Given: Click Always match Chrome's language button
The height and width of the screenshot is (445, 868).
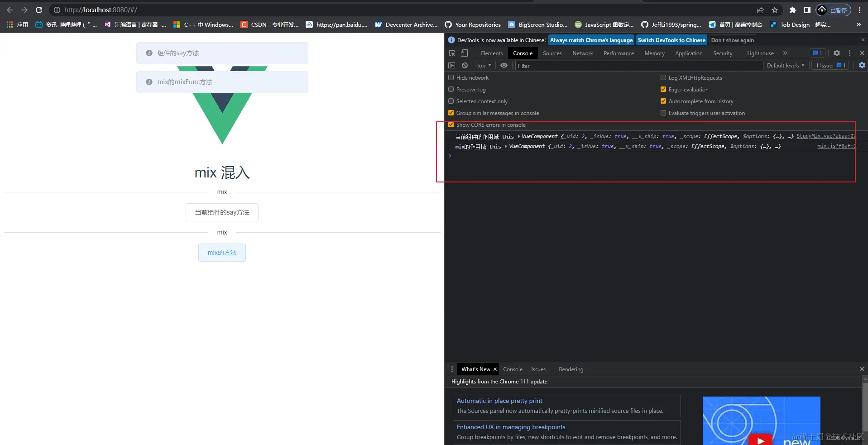Looking at the screenshot, I should coord(591,40).
